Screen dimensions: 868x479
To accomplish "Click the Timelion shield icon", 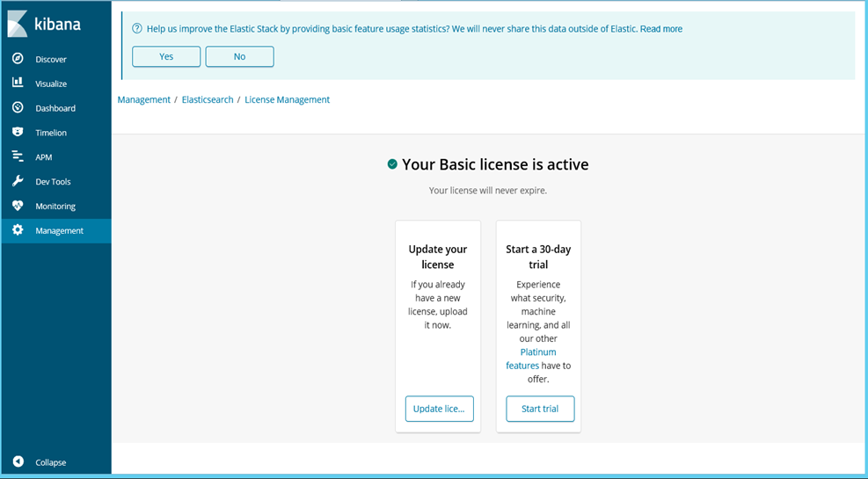I will (x=18, y=132).
